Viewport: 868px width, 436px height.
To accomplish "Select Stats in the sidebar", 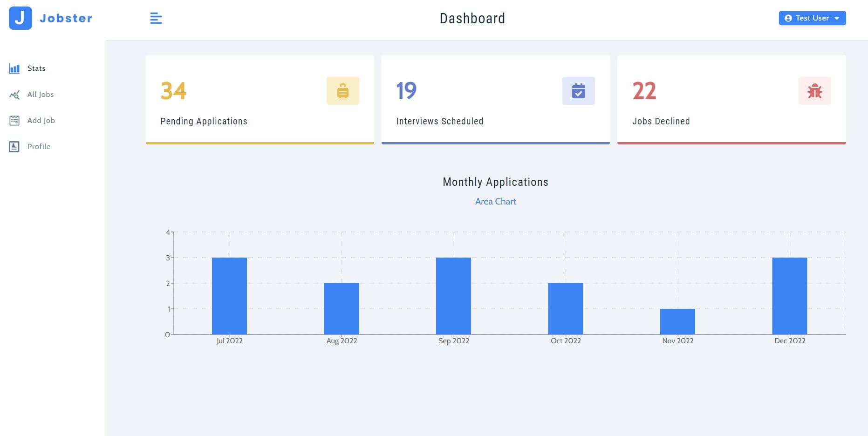I will click(x=35, y=68).
